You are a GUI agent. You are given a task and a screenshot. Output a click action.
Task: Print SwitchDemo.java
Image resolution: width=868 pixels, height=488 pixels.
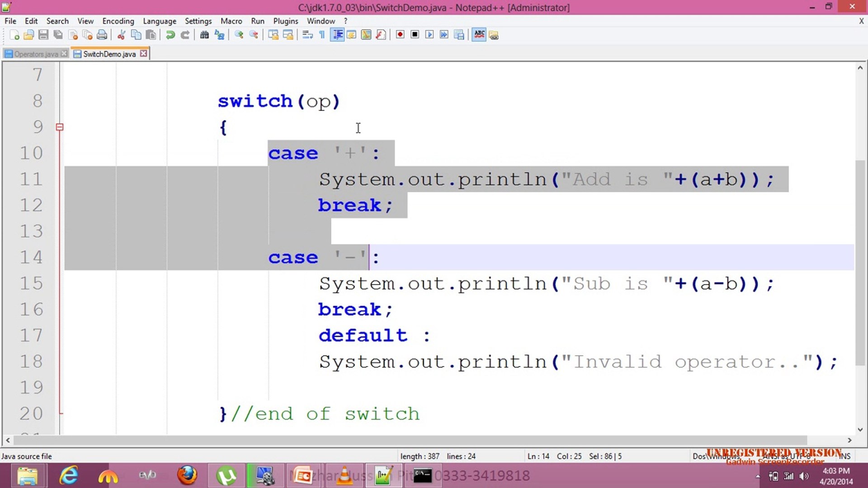coord(102,34)
